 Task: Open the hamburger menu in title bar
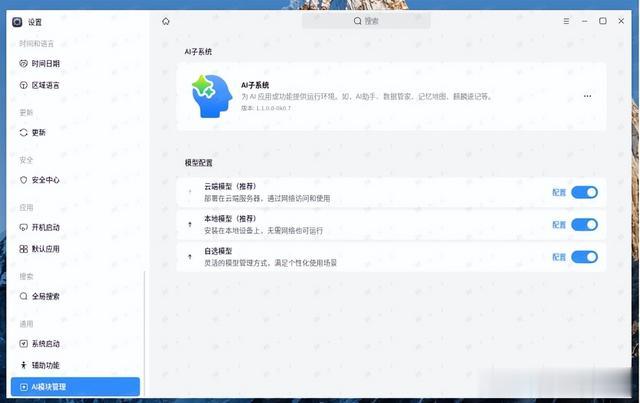[x=566, y=21]
